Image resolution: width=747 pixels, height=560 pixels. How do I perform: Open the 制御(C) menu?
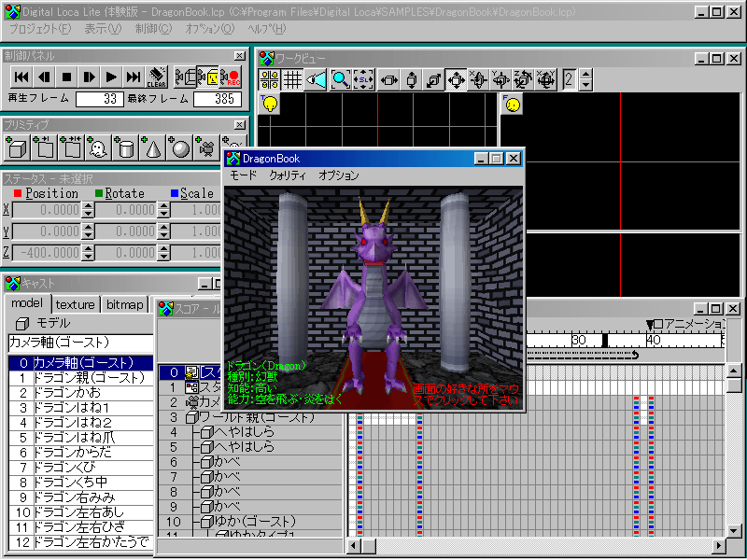(153, 29)
